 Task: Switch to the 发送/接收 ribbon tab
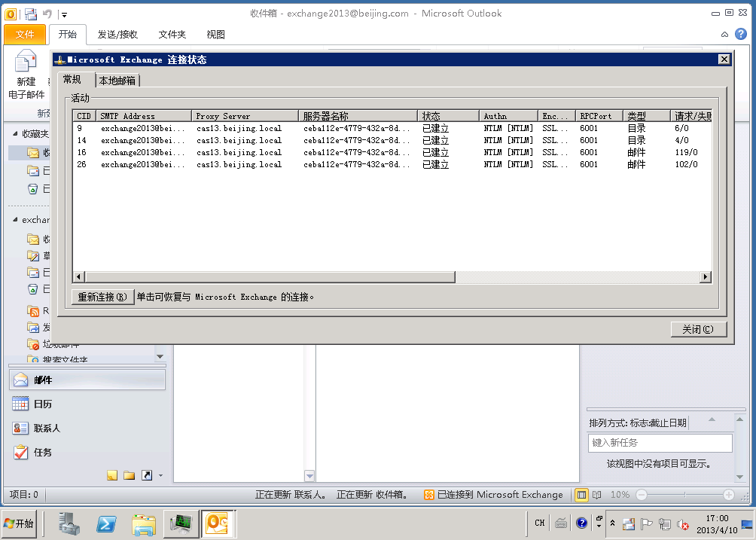(x=117, y=34)
